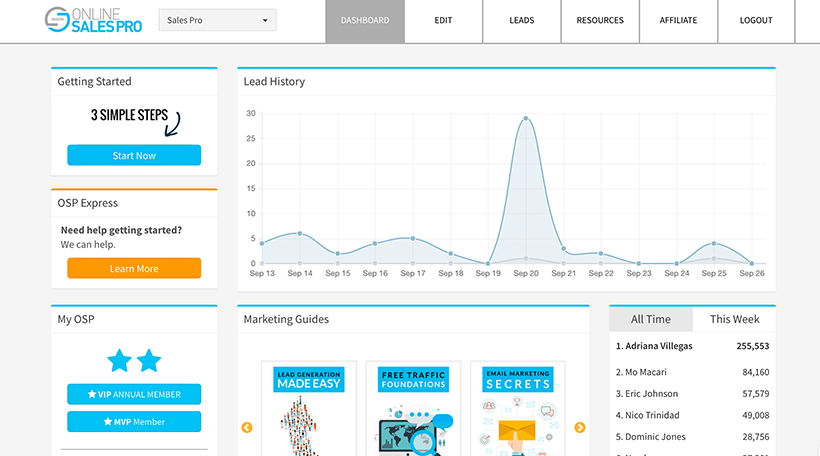
Task: Click the right carousel arrow in Marketing Guides
Action: 580,428
